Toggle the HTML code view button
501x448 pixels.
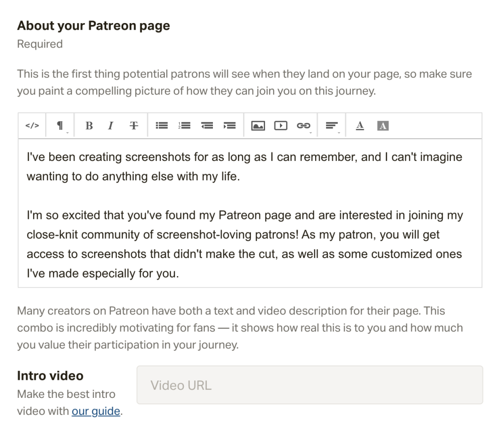tap(32, 126)
